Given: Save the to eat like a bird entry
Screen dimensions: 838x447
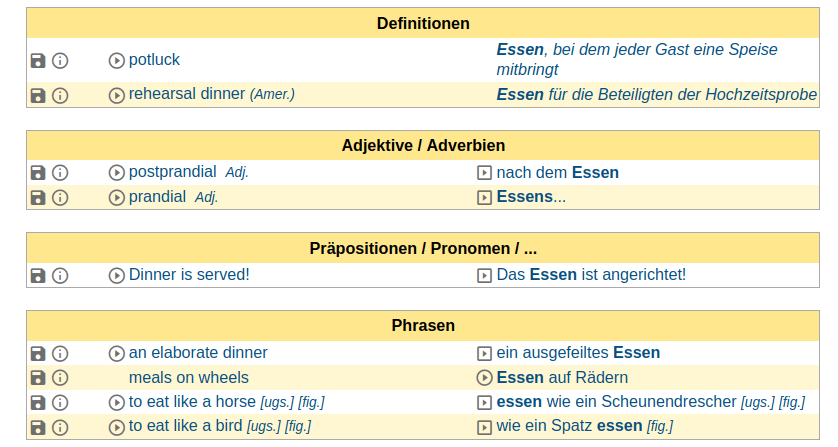Looking at the screenshot, I should coord(38,427).
